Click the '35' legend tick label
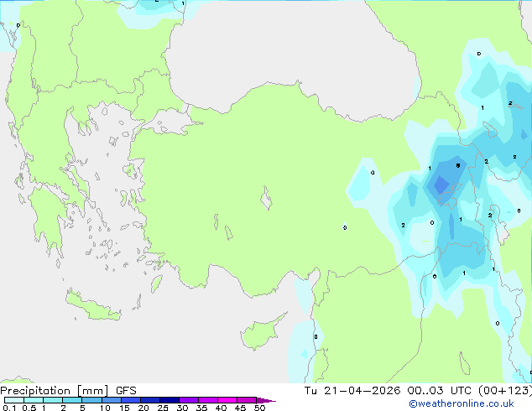The width and height of the screenshot is (532, 411). point(201,408)
